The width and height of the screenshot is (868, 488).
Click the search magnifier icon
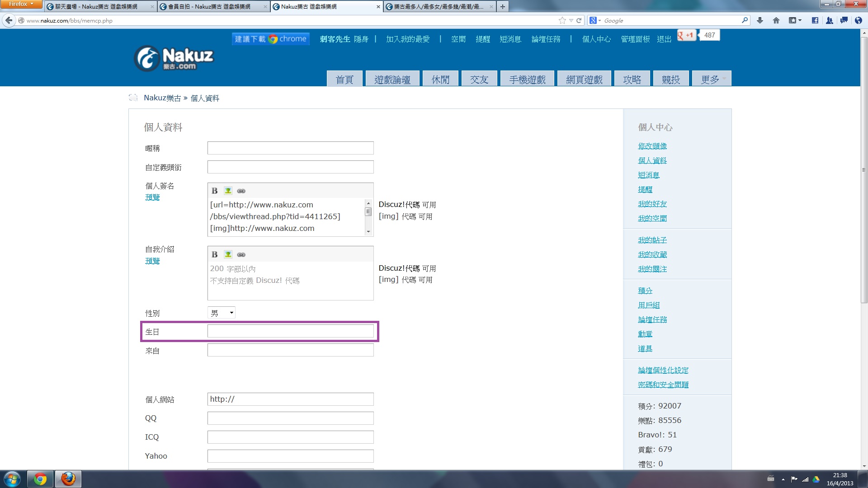click(x=745, y=20)
